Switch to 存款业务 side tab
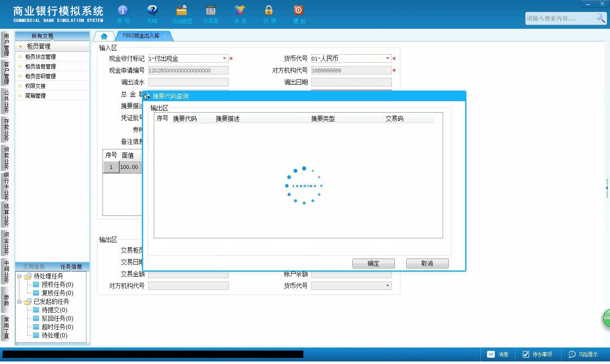 tap(6, 130)
